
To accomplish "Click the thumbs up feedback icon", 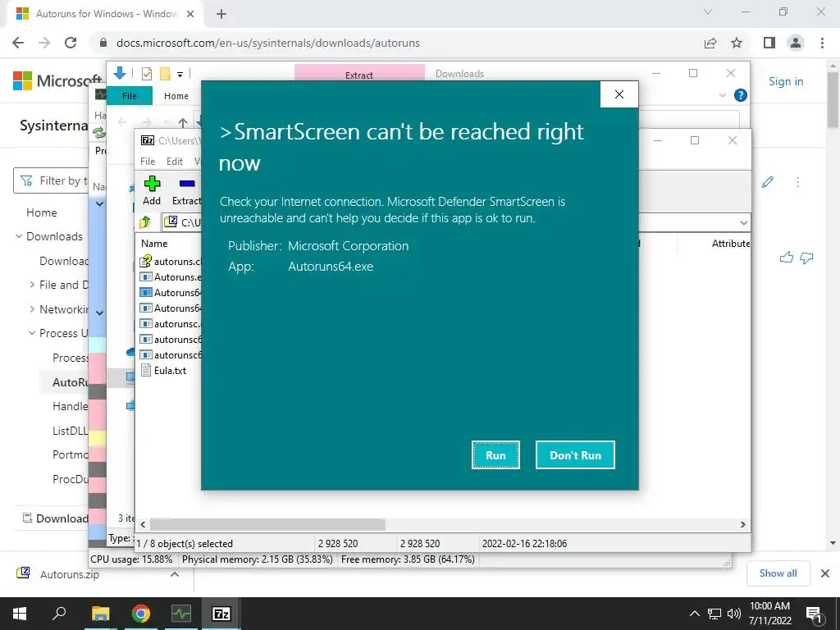I will (787, 258).
